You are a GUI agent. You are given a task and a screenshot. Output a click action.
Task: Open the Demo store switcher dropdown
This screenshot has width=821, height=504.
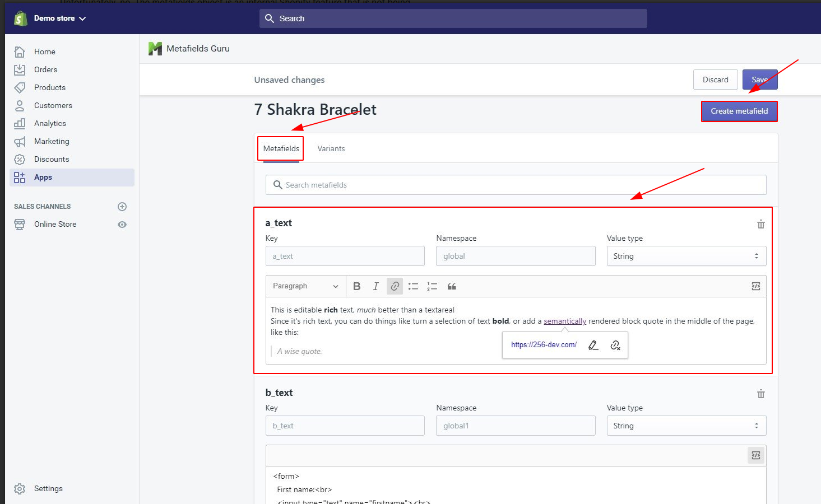pyautogui.click(x=60, y=18)
